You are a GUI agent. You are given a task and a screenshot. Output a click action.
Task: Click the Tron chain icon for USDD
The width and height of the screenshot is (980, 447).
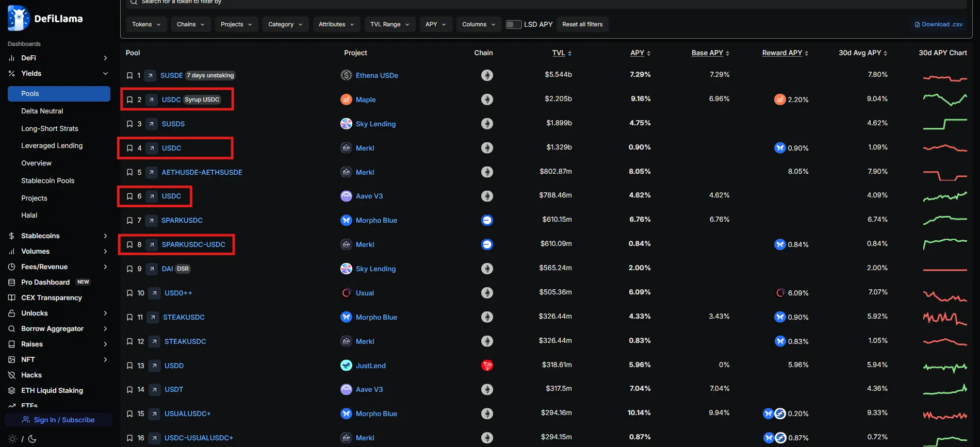[487, 366]
